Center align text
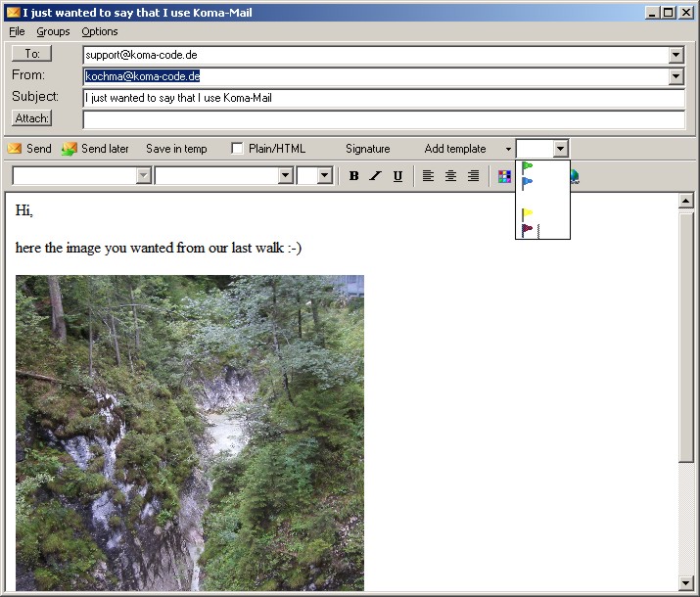This screenshot has height=597, width=700. 450,176
